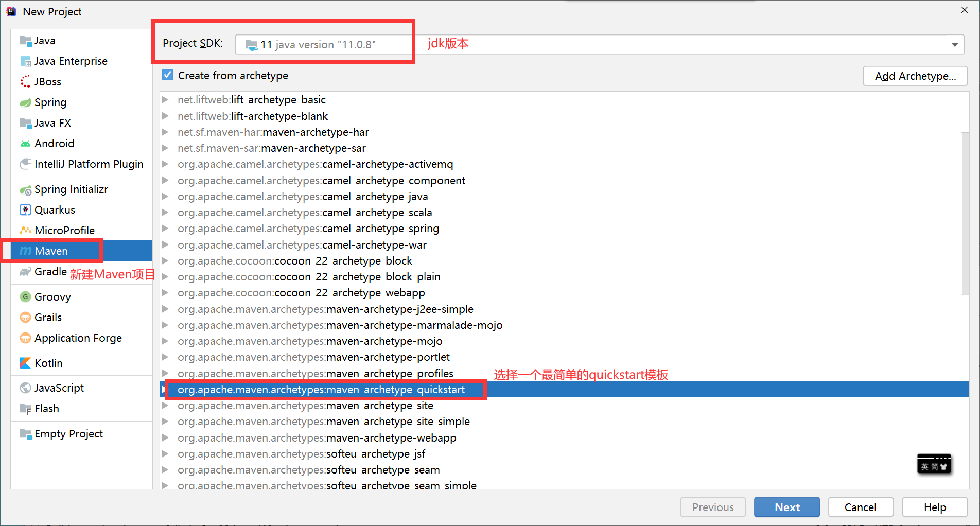Click the archetype list vertical scrollbar
This screenshot has width=980, height=526.
click(x=965, y=214)
